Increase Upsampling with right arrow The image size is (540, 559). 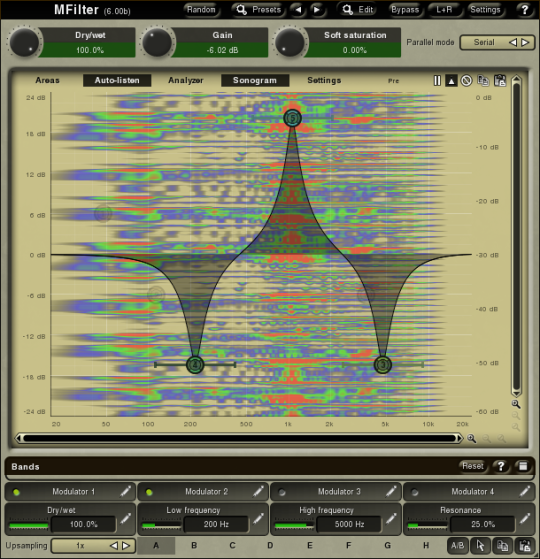point(126,545)
